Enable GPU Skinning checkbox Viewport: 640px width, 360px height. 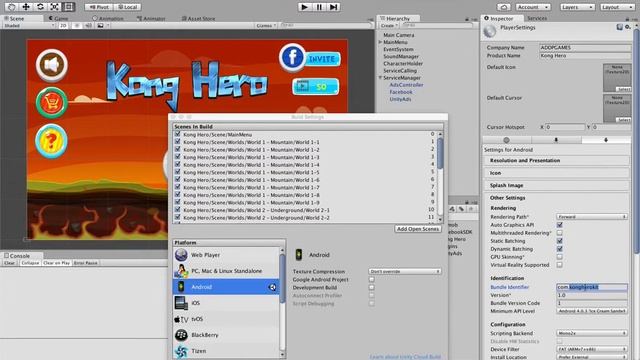[x=560, y=257]
